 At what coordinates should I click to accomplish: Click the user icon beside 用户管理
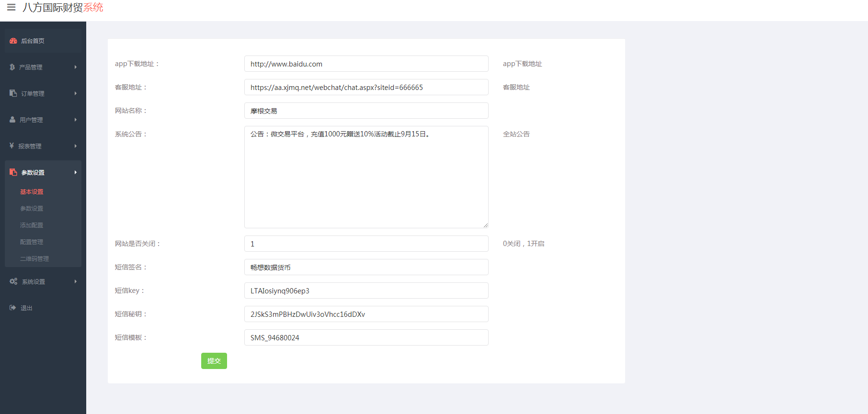click(12, 120)
